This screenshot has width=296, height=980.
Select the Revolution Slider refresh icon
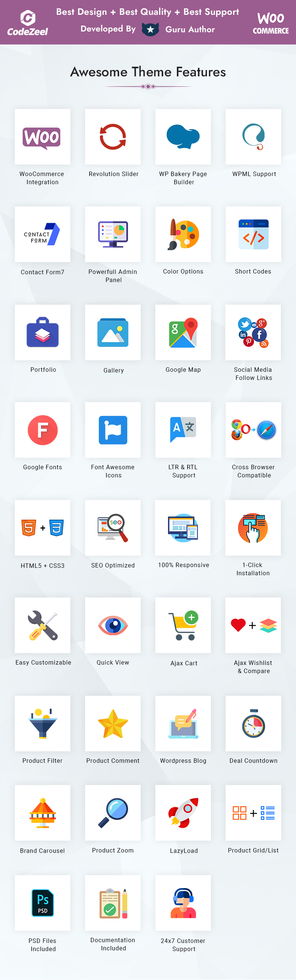click(113, 137)
